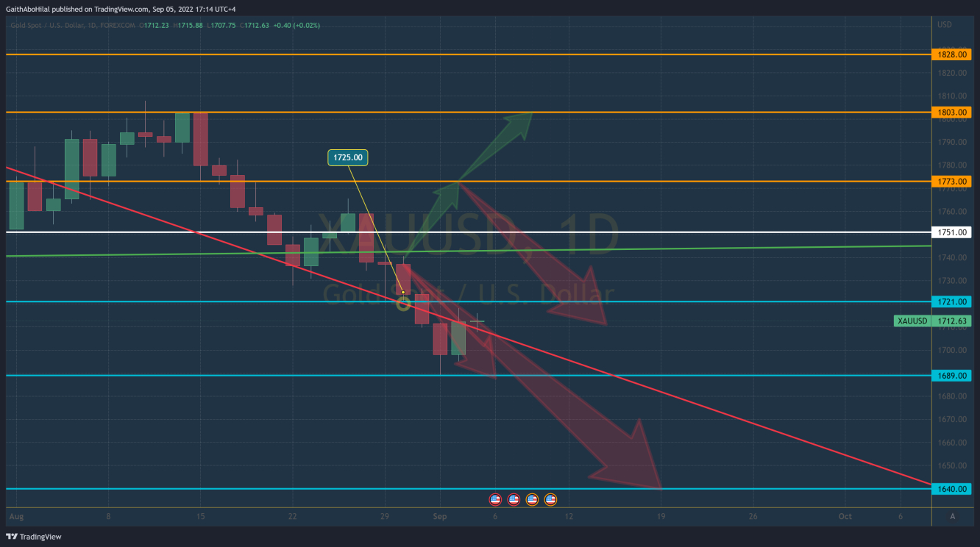Click the 19 date label on time axis
The image size is (980, 547).
(x=661, y=516)
